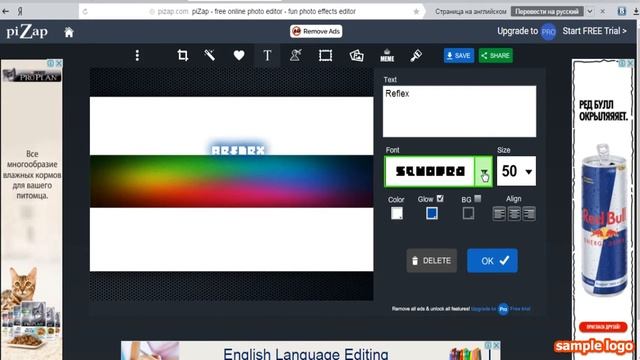Viewport: 640px width, 360px height.
Task: Close the left Pro Plan ad
Action: click(59, 63)
